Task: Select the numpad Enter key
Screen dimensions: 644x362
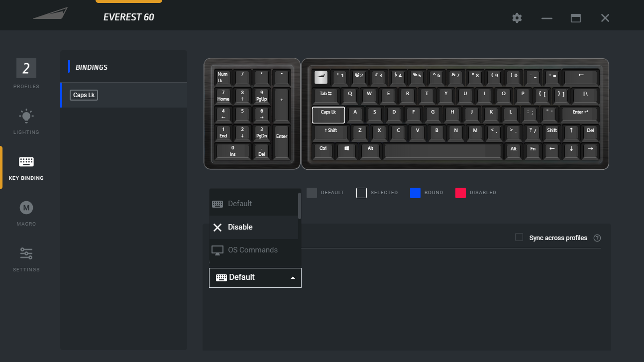Action: click(282, 141)
